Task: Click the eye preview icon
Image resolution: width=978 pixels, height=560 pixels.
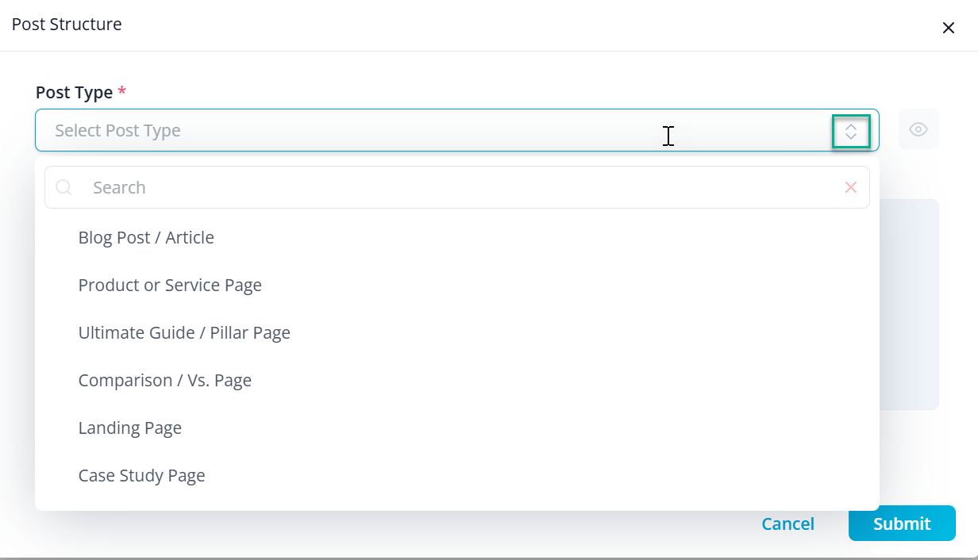Action: pyautogui.click(x=918, y=129)
